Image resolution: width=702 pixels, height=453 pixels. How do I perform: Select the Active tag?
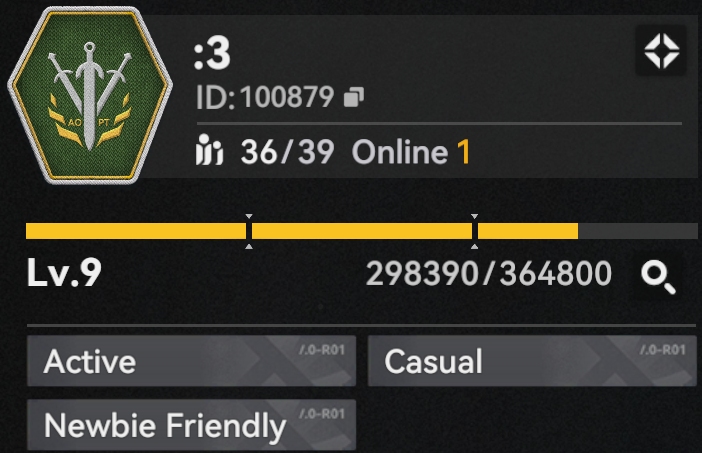click(x=192, y=361)
